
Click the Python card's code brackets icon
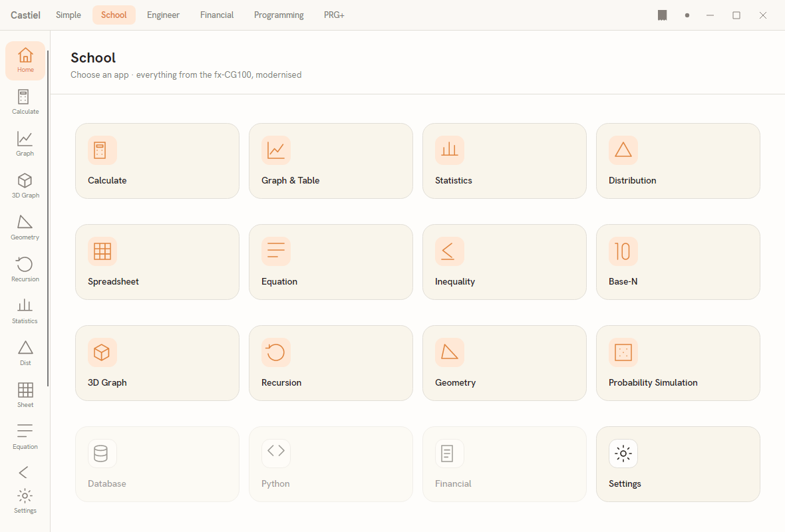click(276, 454)
